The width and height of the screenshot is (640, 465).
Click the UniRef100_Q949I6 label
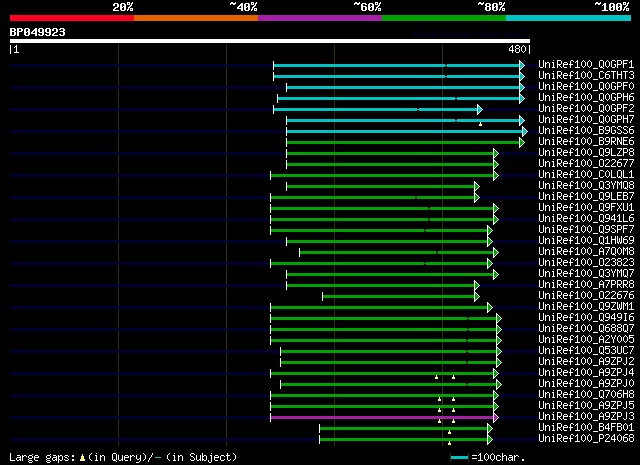[x=586, y=318]
